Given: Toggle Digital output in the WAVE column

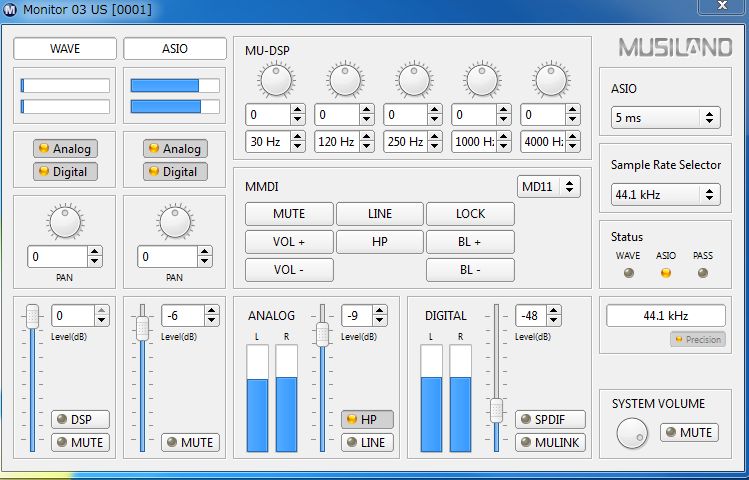Looking at the screenshot, I should pyautogui.click(x=65, y=171).
